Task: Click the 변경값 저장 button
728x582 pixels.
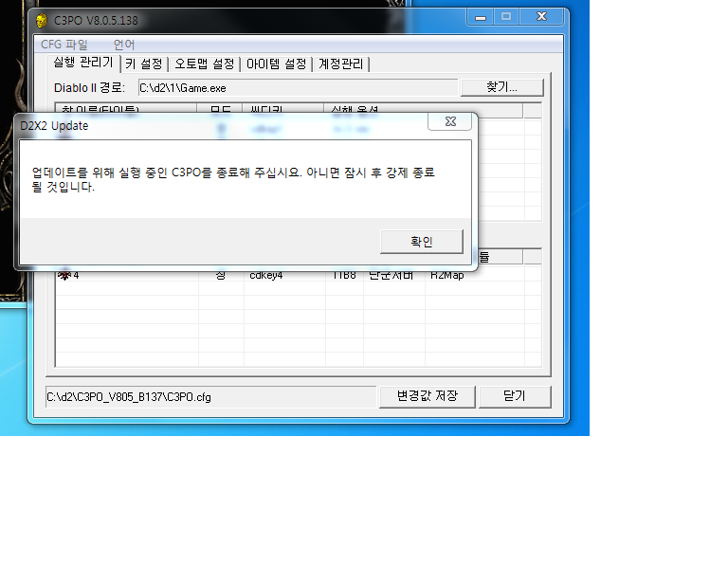Action: (x=428, y=396)
